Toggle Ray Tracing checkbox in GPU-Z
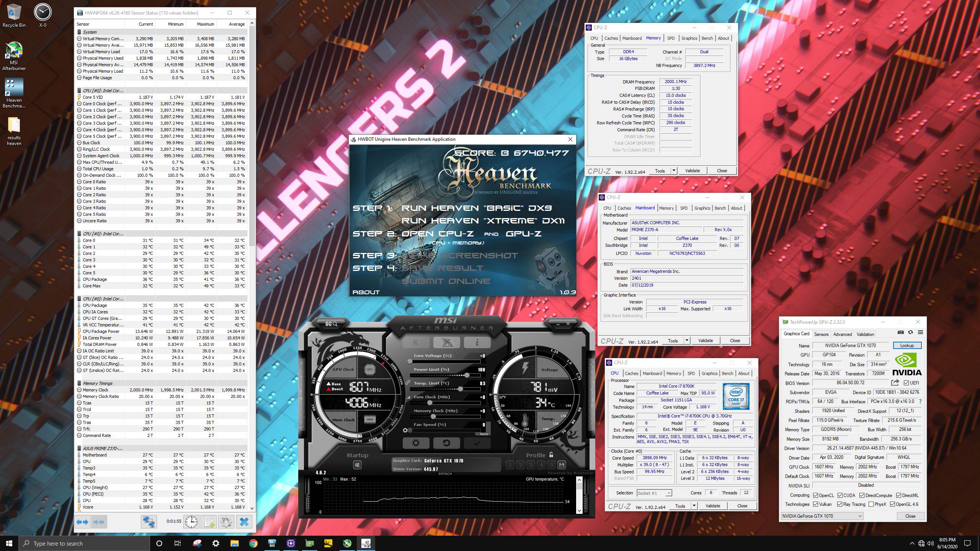Screen dimensions: 980x551 (x=840, y=504)
